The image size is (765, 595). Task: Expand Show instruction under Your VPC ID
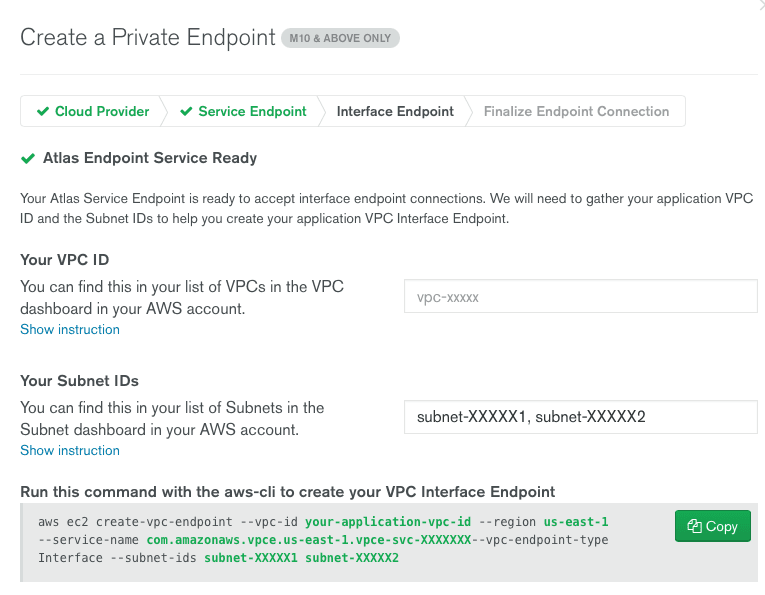[70, 330]
